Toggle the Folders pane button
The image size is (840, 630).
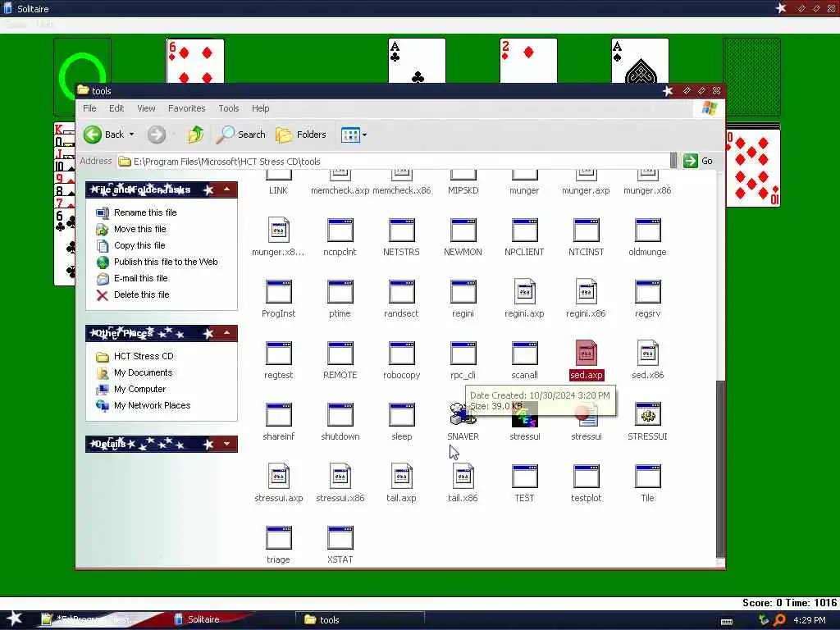[301, 135]
